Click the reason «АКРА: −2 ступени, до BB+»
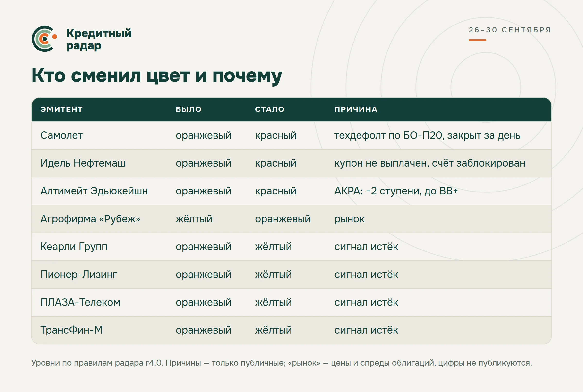 396,191
